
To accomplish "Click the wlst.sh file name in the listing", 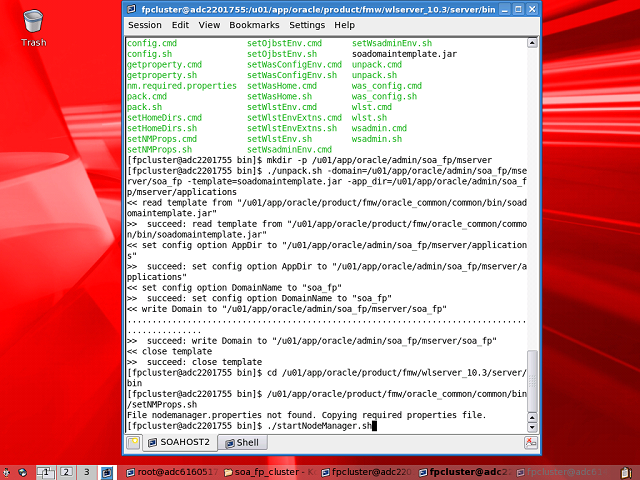I will coord(369,118).
